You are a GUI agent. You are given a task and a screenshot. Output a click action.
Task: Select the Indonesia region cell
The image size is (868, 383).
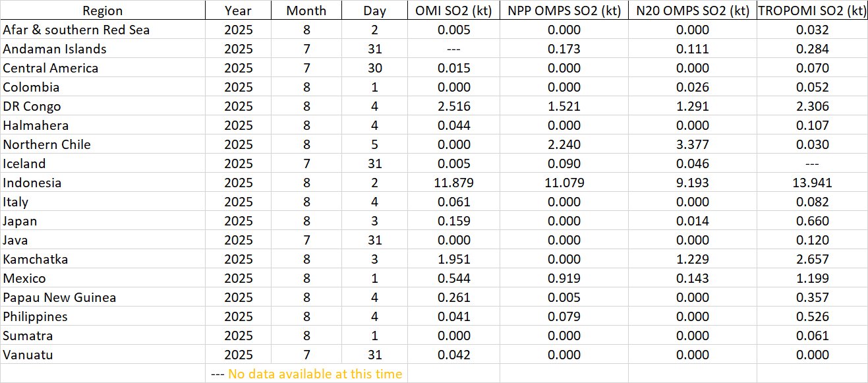(32, 183)
